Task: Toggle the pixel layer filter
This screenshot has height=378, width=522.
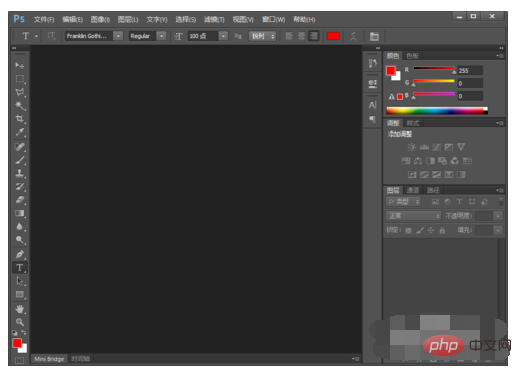Action: (435, 202)
